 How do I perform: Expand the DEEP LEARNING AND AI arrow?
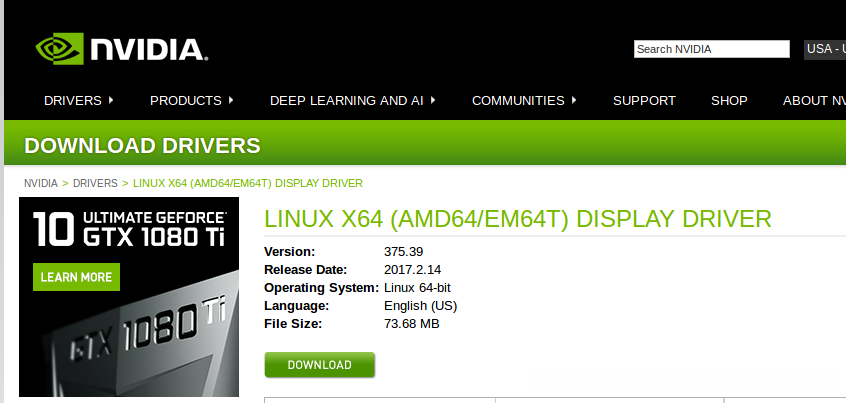(x=433, y=100)
